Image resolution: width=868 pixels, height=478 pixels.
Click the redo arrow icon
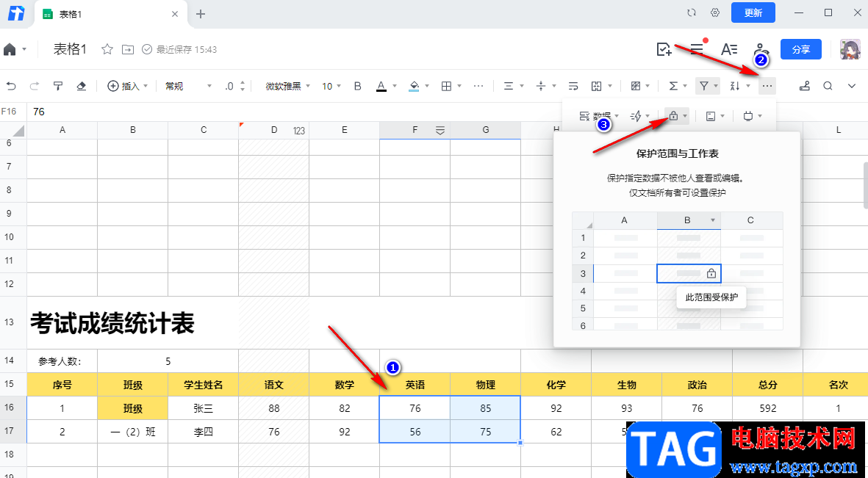click(x=35, y=86)
